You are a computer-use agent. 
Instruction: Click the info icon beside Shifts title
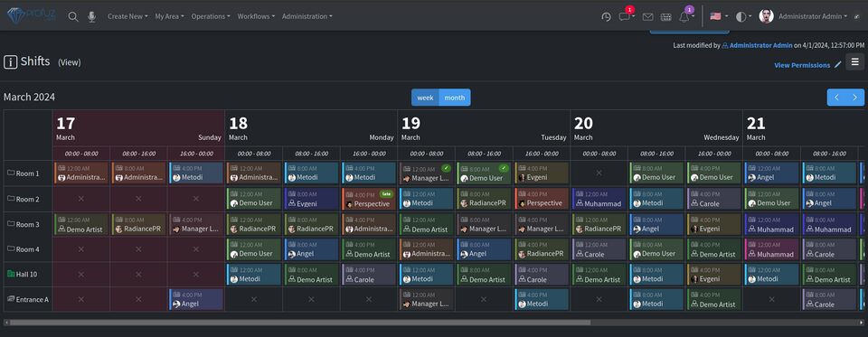11,62
